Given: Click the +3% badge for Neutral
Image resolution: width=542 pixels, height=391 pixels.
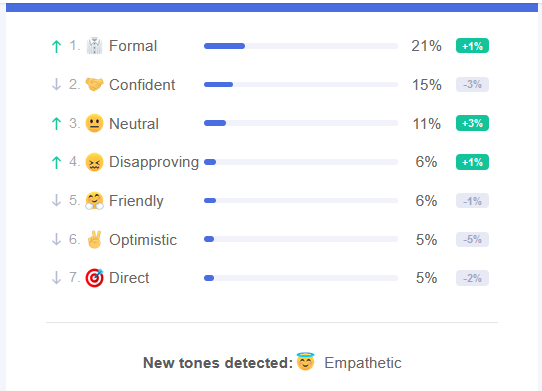Looking at the screenshot, I should click(472, 123).
